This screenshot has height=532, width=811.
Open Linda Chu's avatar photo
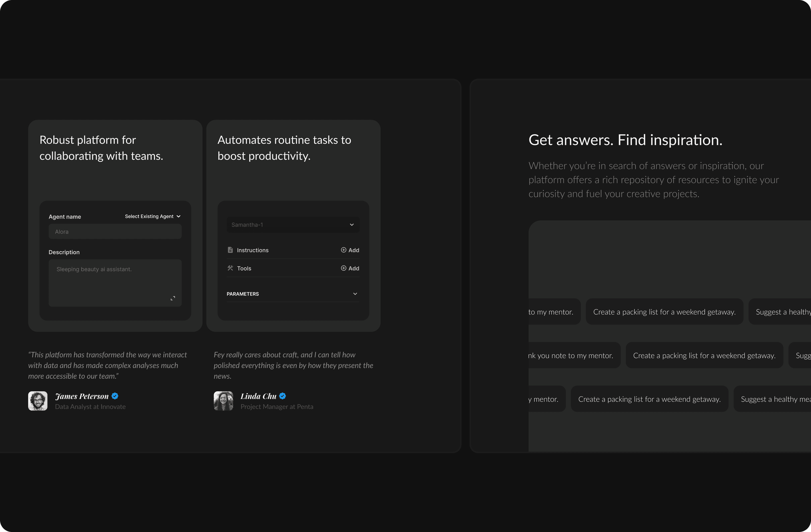pyautogui.click(x=223, y=401)
